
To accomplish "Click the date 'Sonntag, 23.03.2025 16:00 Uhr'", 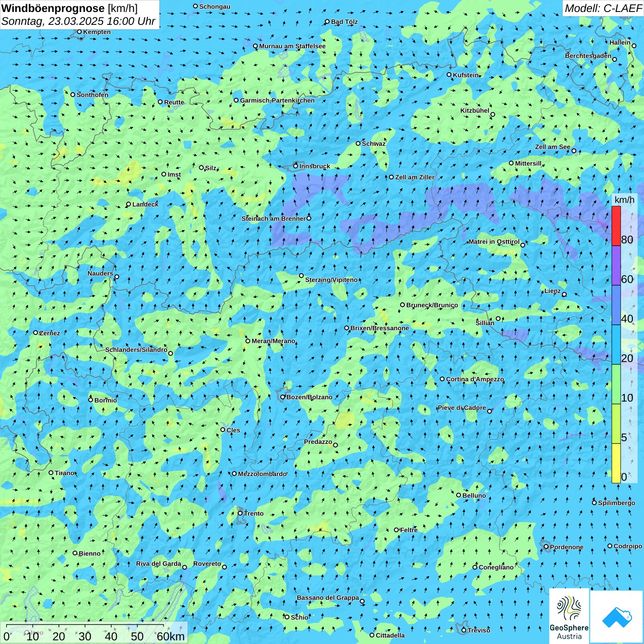I will [78, 21].
